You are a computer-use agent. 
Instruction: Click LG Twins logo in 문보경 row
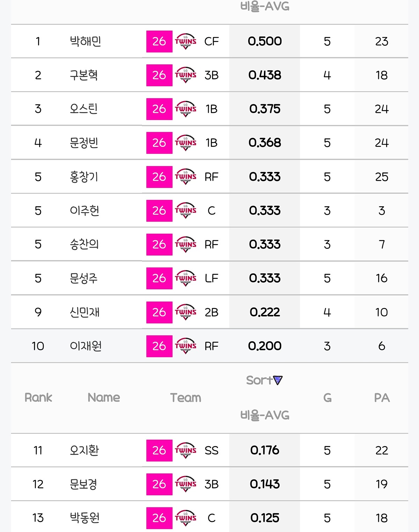tap(185, 484)
